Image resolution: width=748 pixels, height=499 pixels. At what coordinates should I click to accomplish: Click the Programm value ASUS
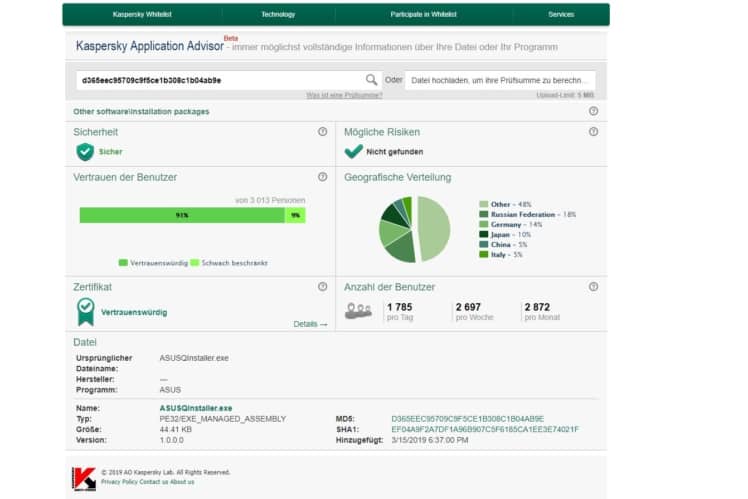pyautogui.click(x=170, y=390)
